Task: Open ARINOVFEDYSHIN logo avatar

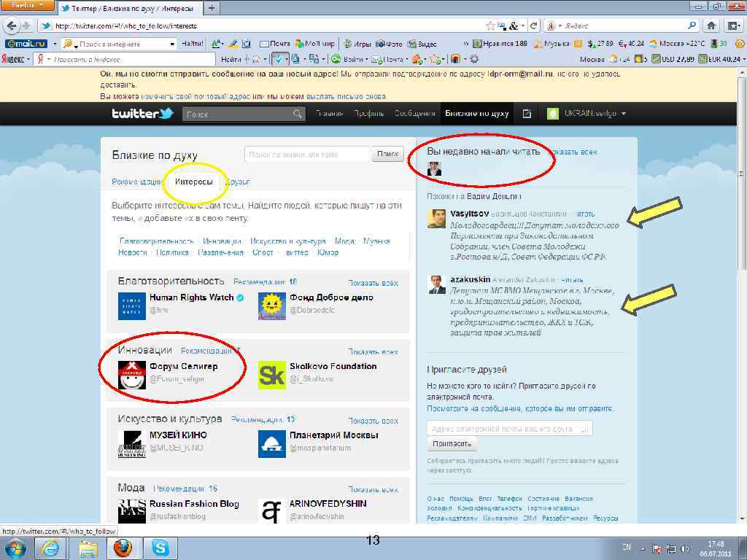Action: 271,511
